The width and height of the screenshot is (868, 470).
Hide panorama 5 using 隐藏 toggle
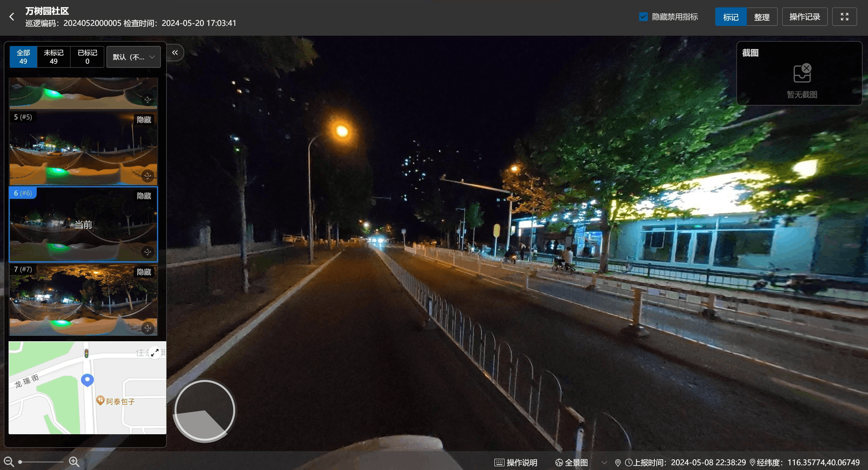tap(144, 120)
